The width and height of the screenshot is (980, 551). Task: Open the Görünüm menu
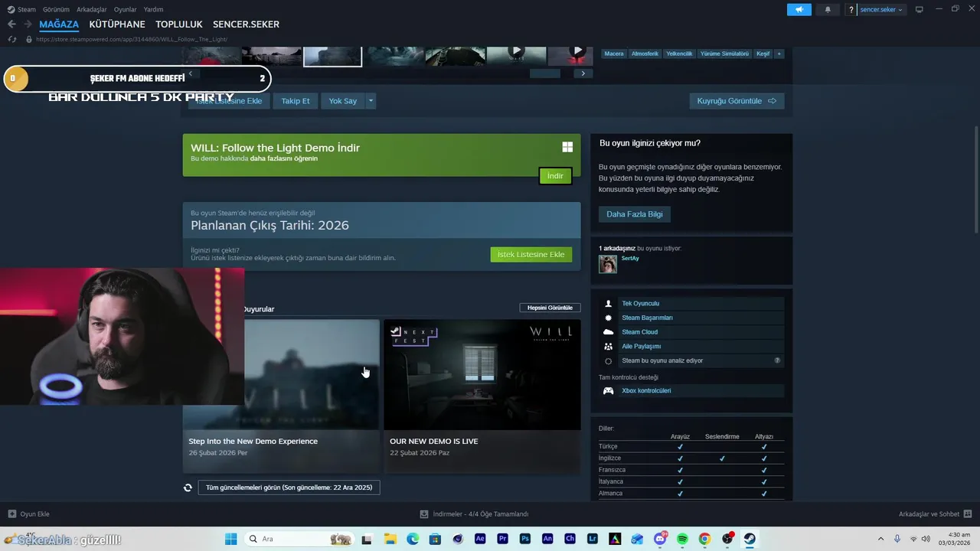[x=56, y=9]
